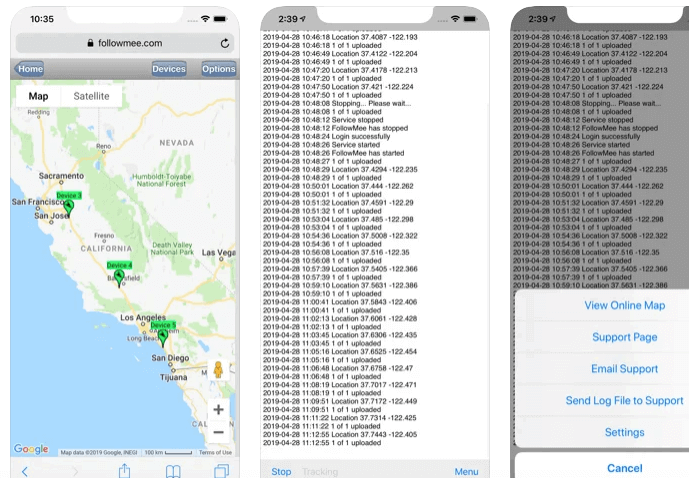The height and width of the screenshot is (478, 689).
Task: Stop tracking in the log screen
Action: pyautogui.click(x=281, y=471)
